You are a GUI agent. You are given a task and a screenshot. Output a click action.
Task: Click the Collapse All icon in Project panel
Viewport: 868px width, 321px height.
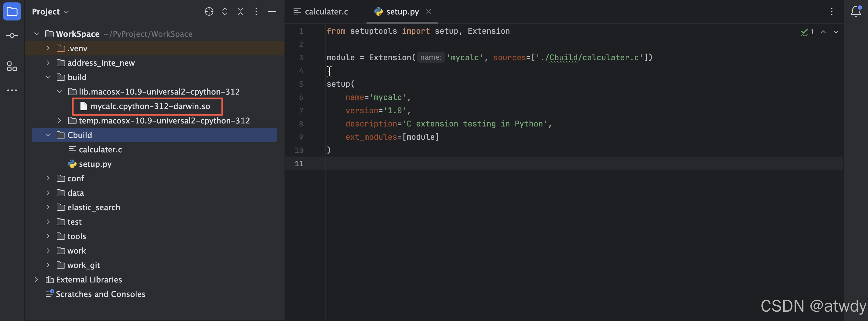240,11
